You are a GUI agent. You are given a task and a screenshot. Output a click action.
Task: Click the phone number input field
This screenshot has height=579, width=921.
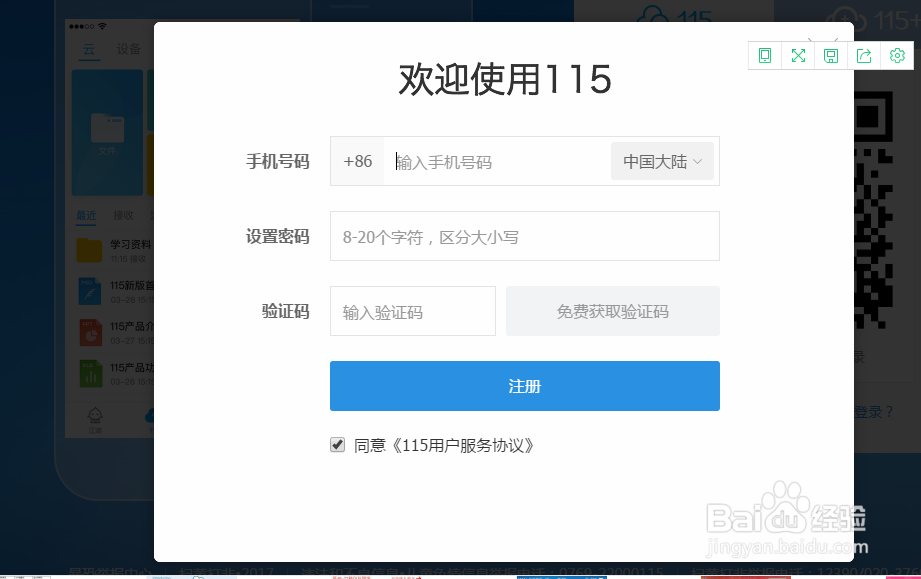[496, 161]
